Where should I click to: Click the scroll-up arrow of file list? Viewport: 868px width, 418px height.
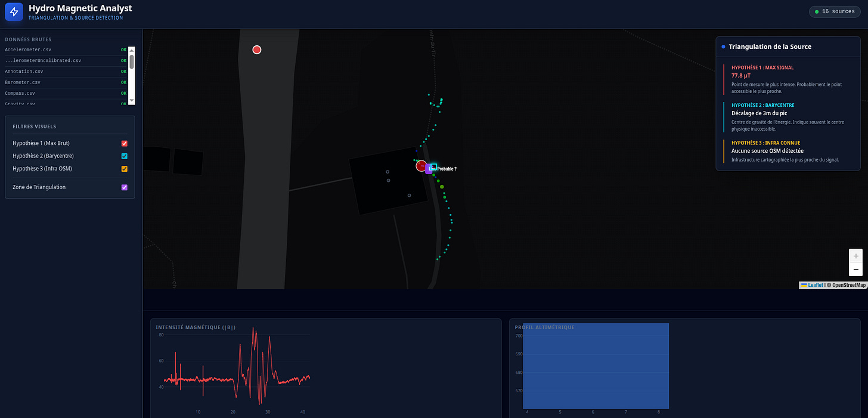[x=132, y=50]
